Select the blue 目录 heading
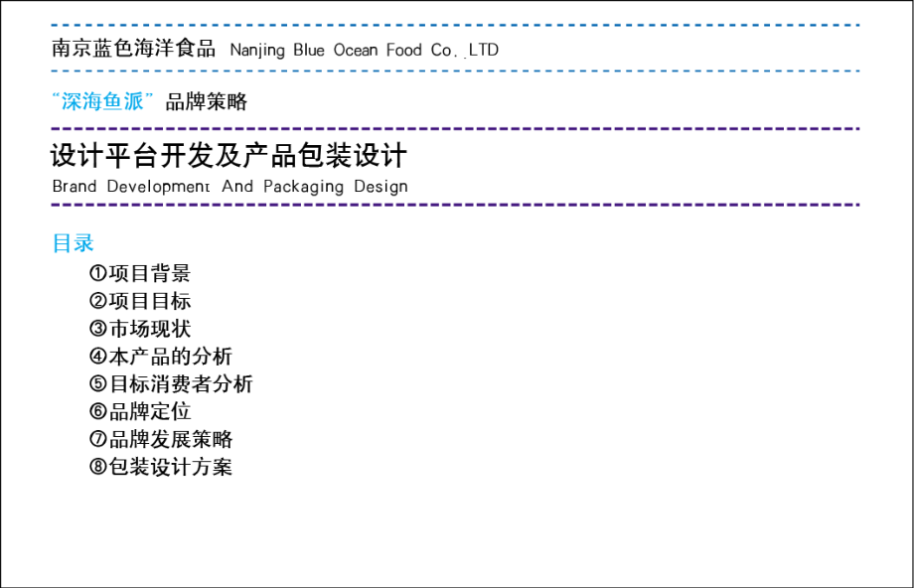914x588 pixels. (x=75, y=241)
